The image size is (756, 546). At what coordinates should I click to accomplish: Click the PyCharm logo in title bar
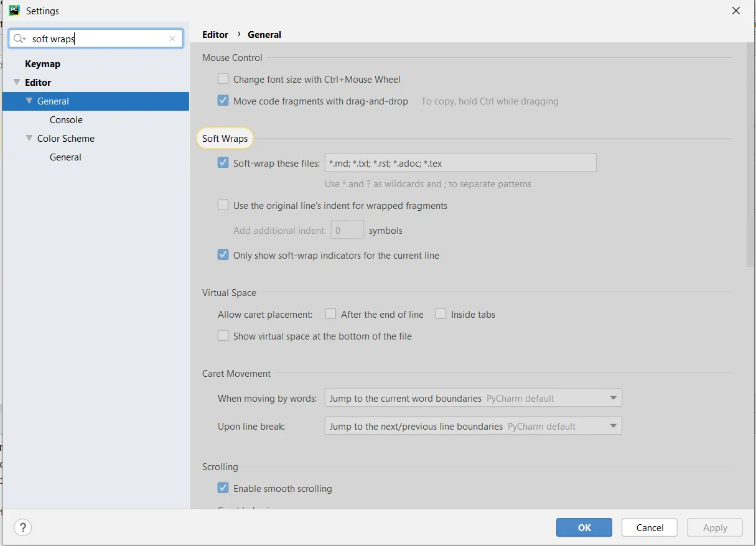pyautogui.click(x=14, y=11)
